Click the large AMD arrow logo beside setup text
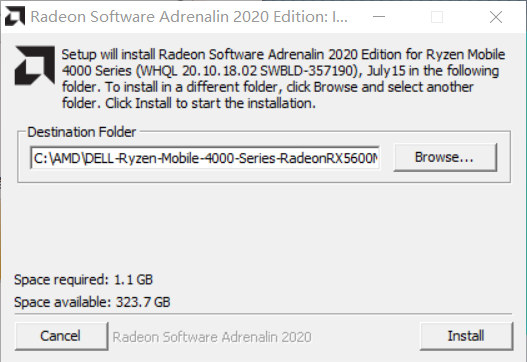 [x=35, y=65]
